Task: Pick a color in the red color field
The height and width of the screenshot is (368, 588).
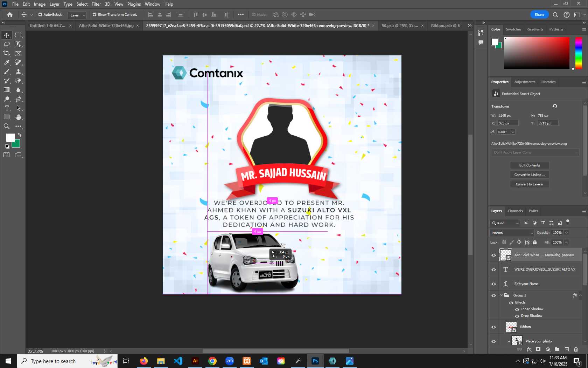Action: [537, 53]
